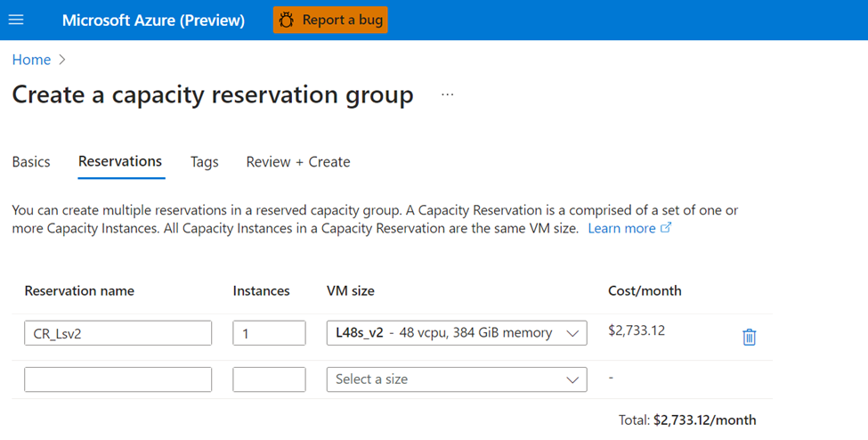The width and height of the screenshot is (868, 440).
Task: Select the Reservations tab
Action: pos(120,162)
